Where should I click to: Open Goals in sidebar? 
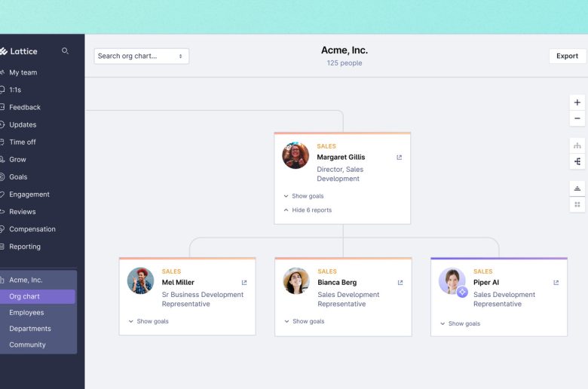pos(18,177)
